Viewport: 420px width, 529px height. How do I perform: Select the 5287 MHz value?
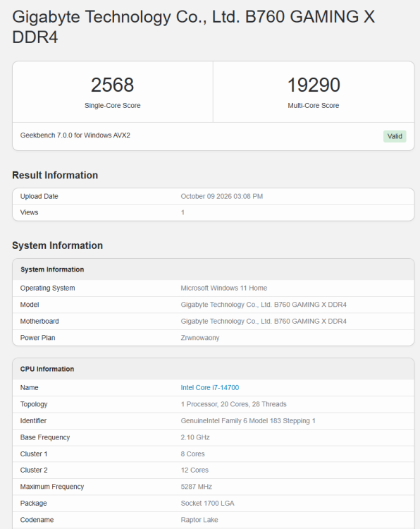click(x=196, y=487)
